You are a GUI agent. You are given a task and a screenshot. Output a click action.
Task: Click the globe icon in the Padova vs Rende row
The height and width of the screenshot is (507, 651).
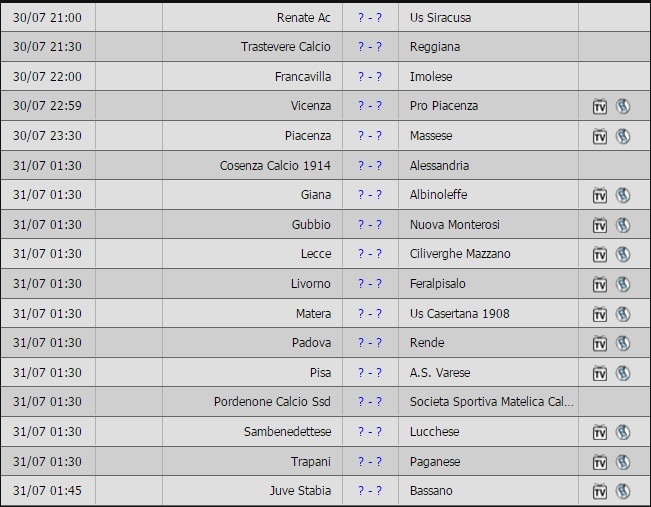[x=622, y=343]
